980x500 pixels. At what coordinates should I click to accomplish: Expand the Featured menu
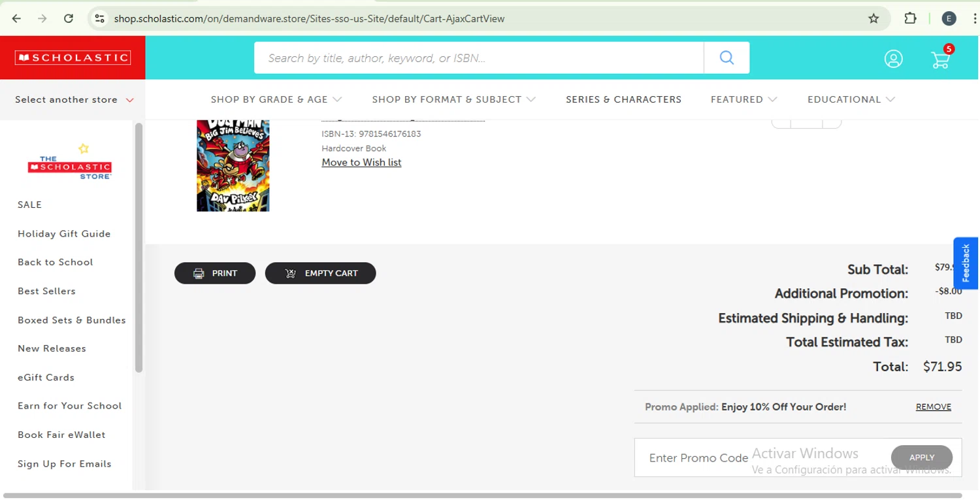click(743, 99)
